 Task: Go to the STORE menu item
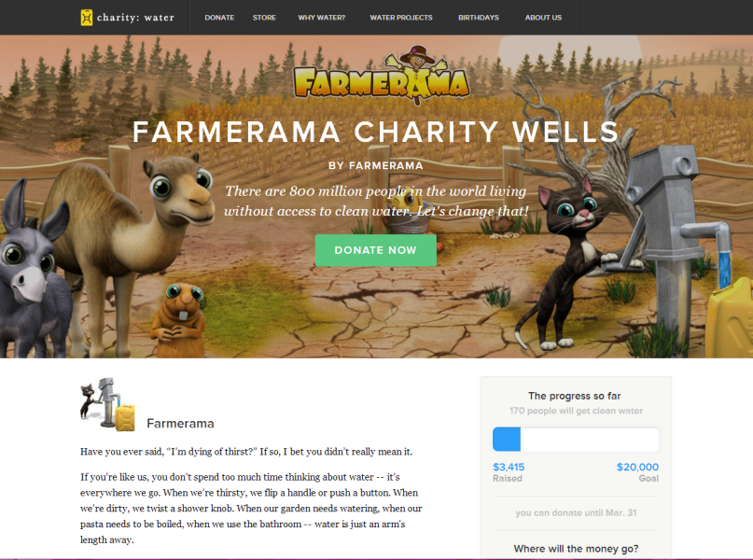click(x=264, y=18)
